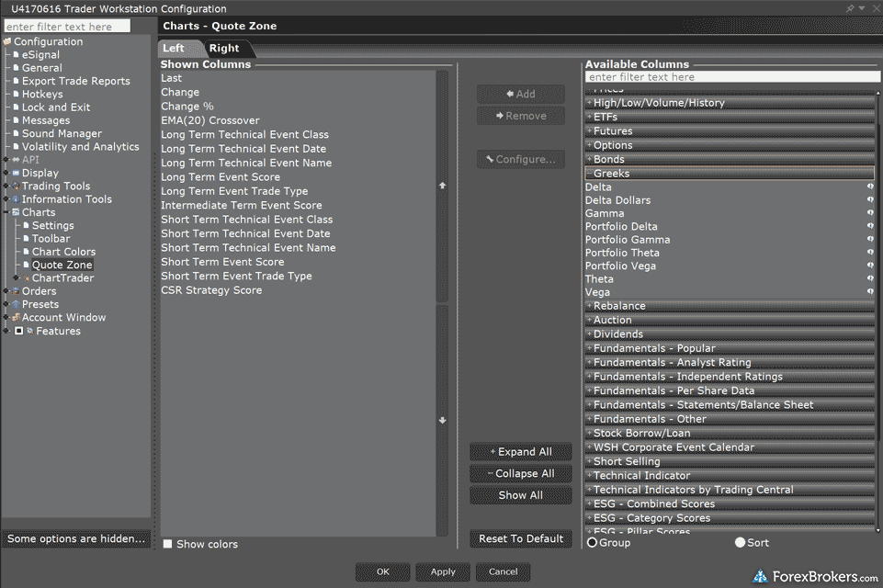Viewport: 883px width, 588px height.
Task: Click the info icon beside Portfolio Vega
Action: click(x=869, y=266)
